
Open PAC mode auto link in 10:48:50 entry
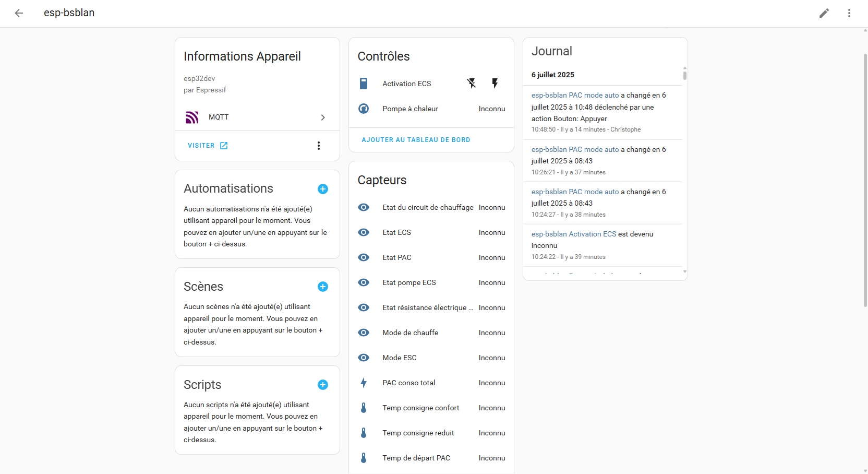coord(575,96)
